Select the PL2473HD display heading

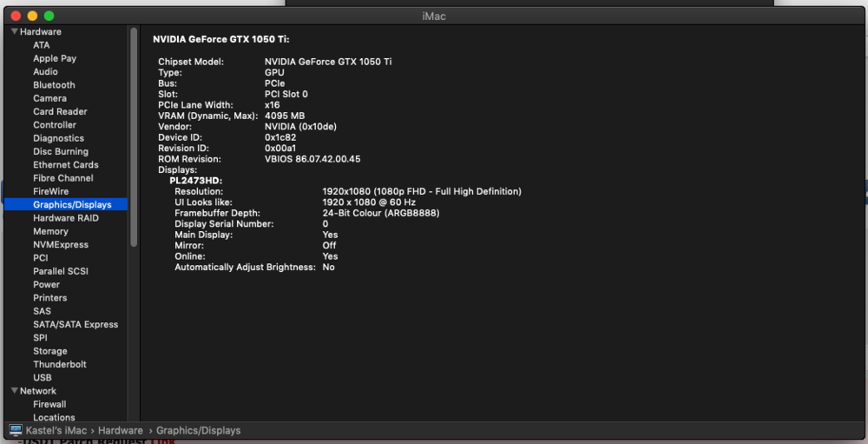[195, 181]
